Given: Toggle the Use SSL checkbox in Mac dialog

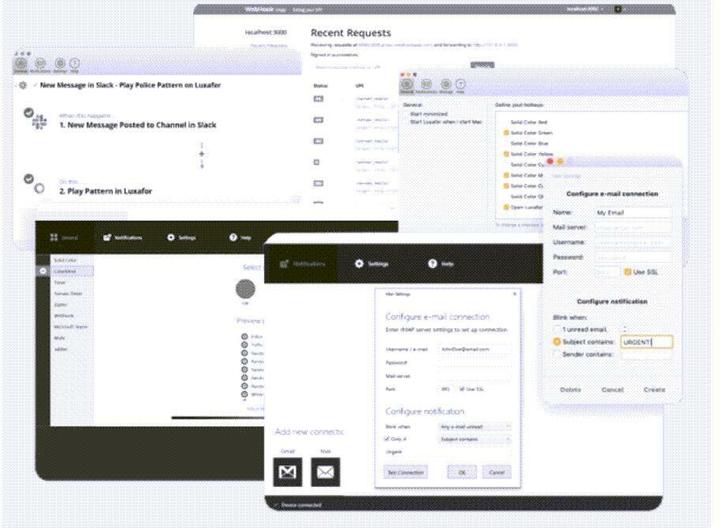Looking at the screenshot, I should (627, 271).
